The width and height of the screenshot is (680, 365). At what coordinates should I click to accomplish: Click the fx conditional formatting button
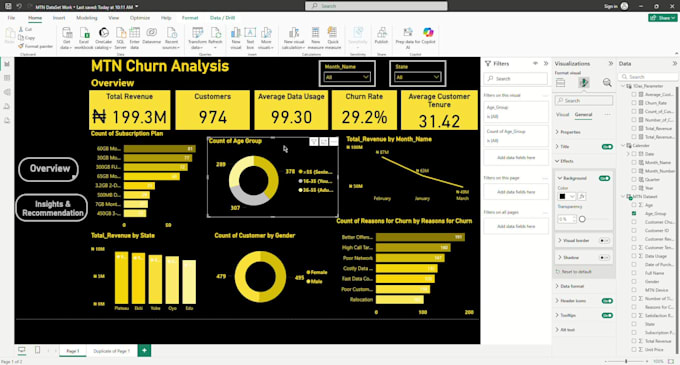(x=582, y=196)
